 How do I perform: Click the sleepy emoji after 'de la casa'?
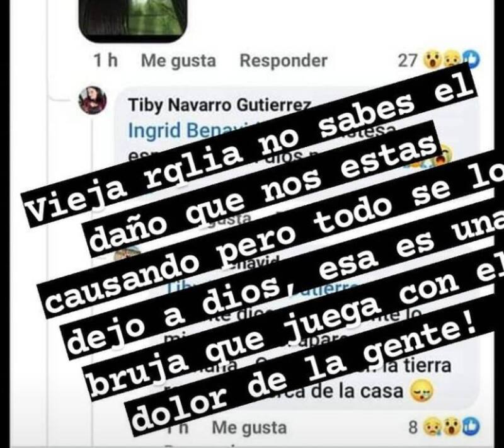pyautogui.click(x=422, y=391)
